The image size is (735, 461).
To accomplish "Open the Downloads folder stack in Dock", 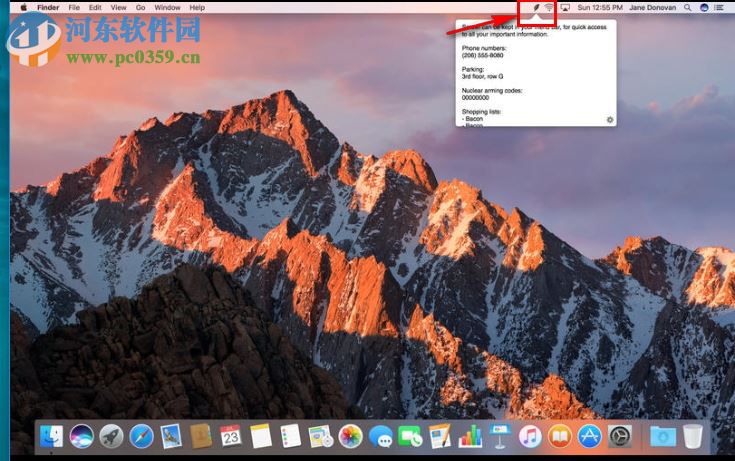I will (663, 436).
